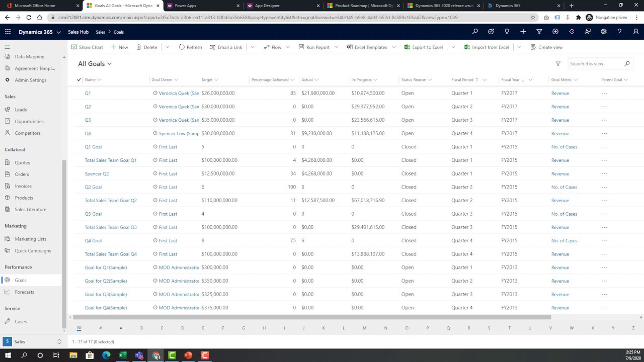644x362 pixels.
Task: Open Total Sales Team Goal Q2 record
Action: pos(111,201)
